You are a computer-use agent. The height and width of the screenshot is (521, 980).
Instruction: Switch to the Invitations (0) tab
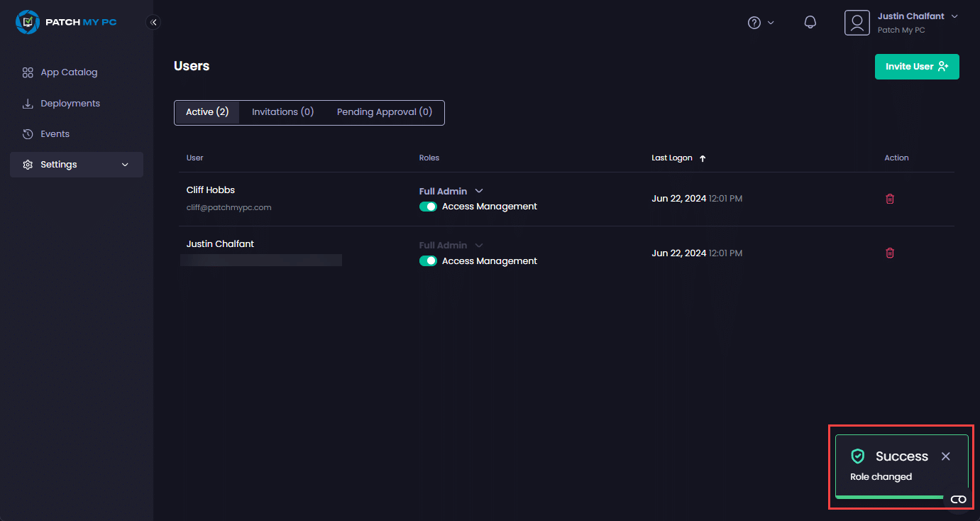click(x=282, y=112)
